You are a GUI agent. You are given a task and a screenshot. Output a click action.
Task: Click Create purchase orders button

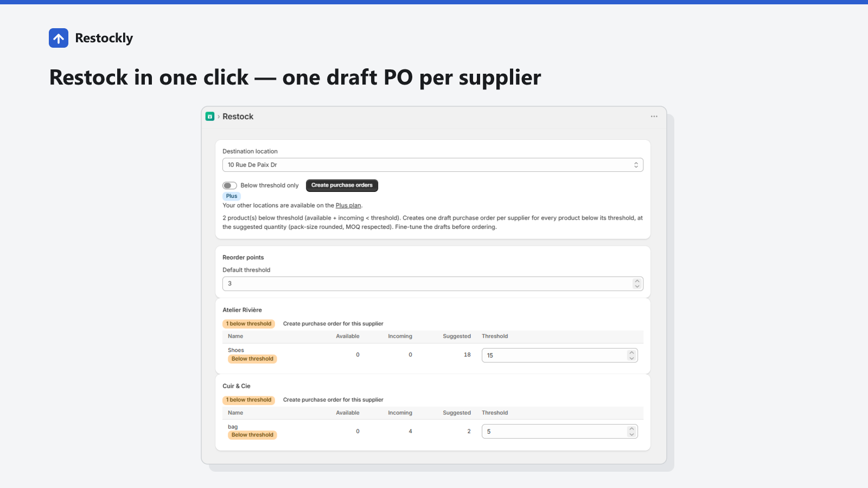tap(342, 185)
